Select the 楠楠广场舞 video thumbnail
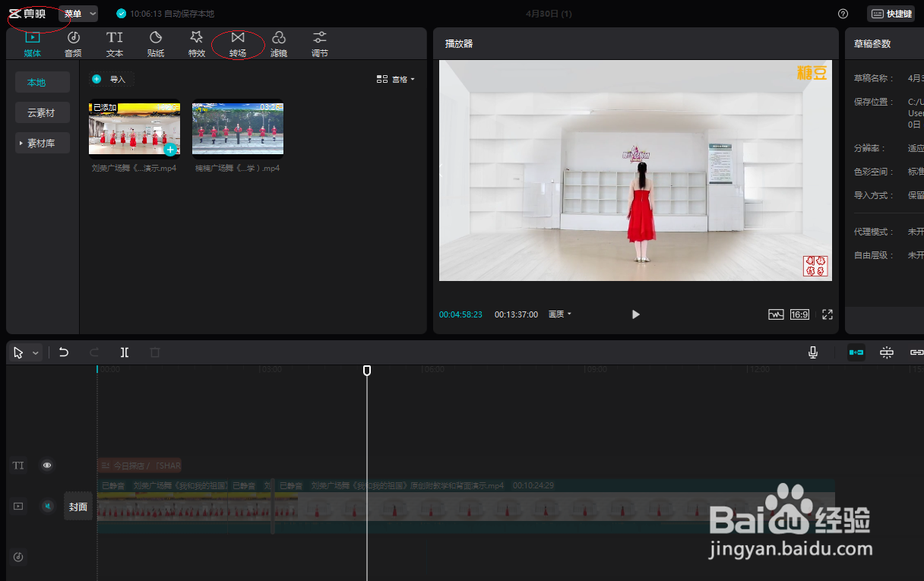This screenshot has height=581, width=924. pyautogui.click(x=238, y=128)
